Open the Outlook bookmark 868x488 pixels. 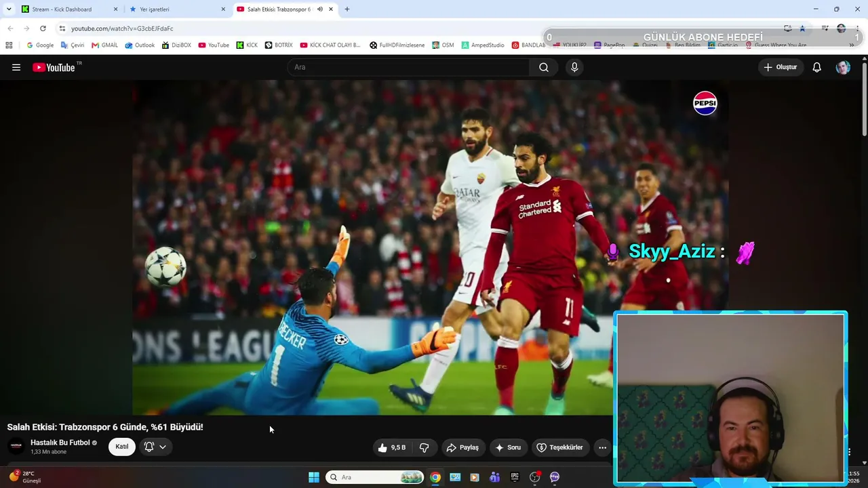(140, 45)
